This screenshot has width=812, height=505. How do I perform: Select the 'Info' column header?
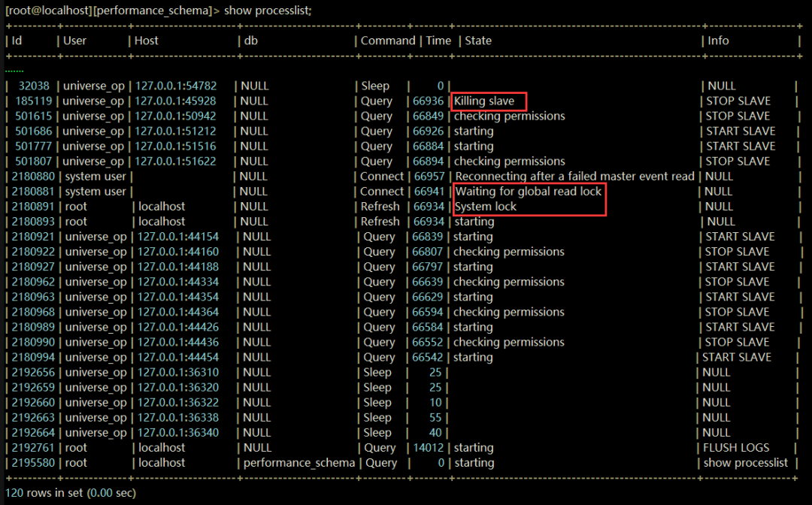[718, 41]
